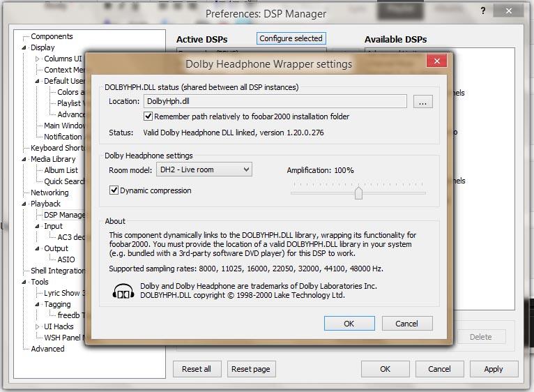Open the Room model dropdown
The height and width of the screenshot is (392, 534).
(204, 169)
